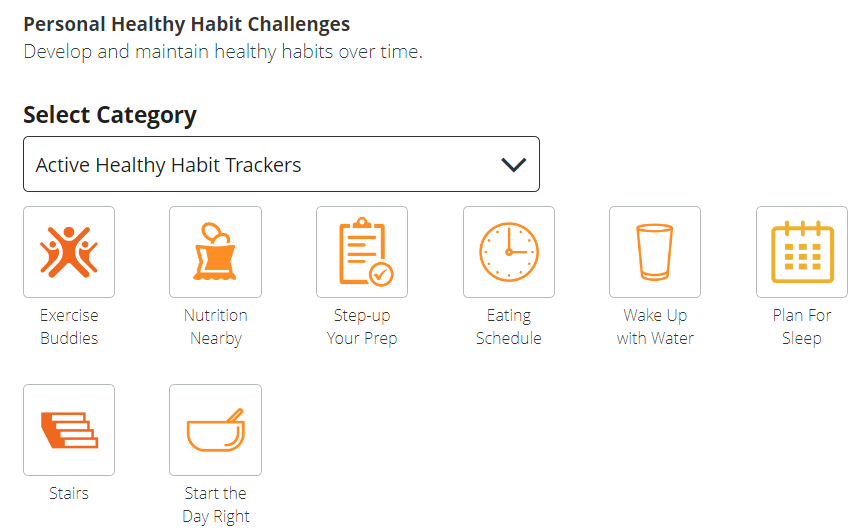This screenshot has width=862, height=532.
Task: Select the Nutrition Nearby grocery bag icon
Action: pyautogui.click(x=215, y=252)
